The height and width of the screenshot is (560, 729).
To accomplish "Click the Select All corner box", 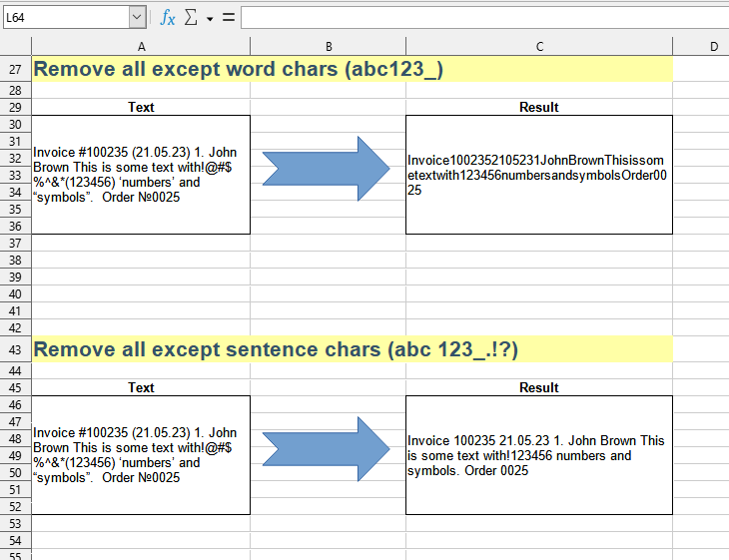I will (x=15, y=46).
